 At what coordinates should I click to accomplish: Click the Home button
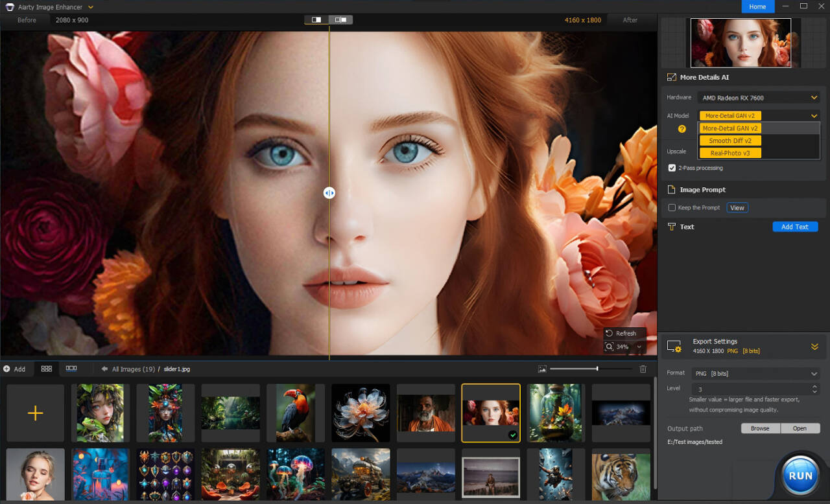pyautogui.click(x=757, y=6)
